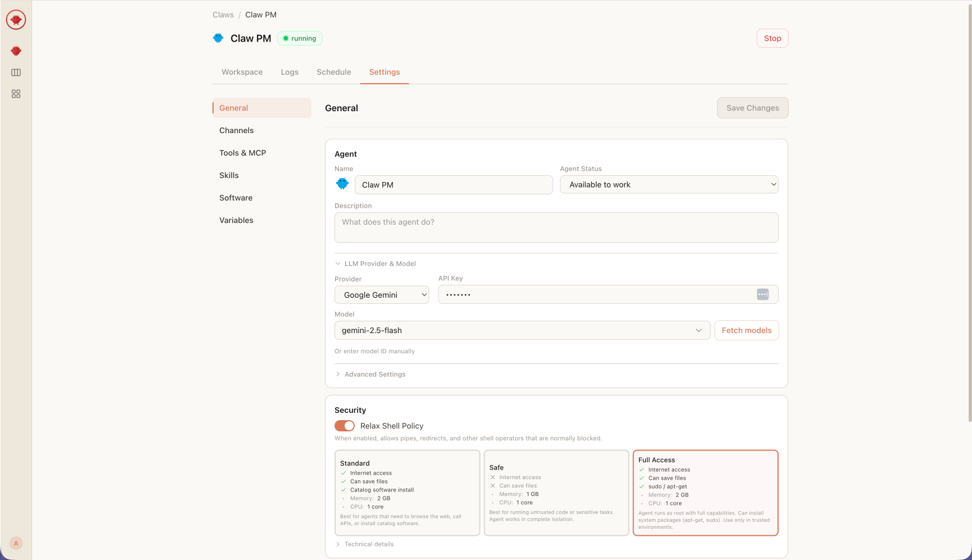Click 'Or enter model ID manually' link
The image size is (972, 560).
(x=374, y=351)
